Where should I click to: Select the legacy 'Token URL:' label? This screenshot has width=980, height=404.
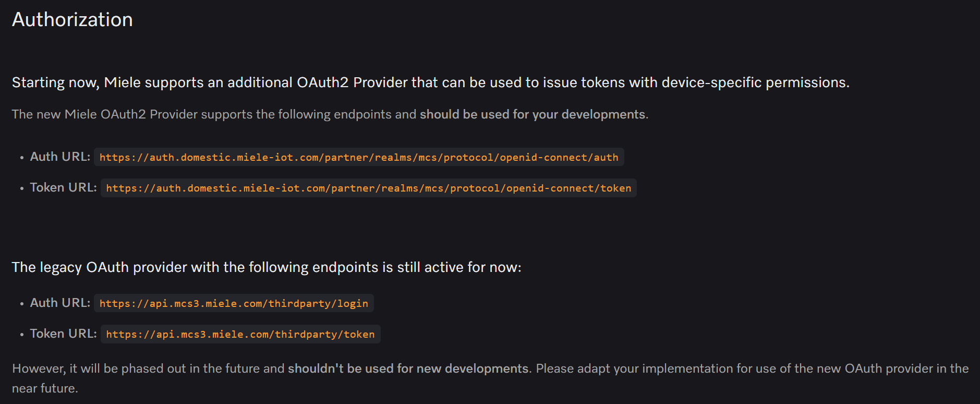(64, 334)
